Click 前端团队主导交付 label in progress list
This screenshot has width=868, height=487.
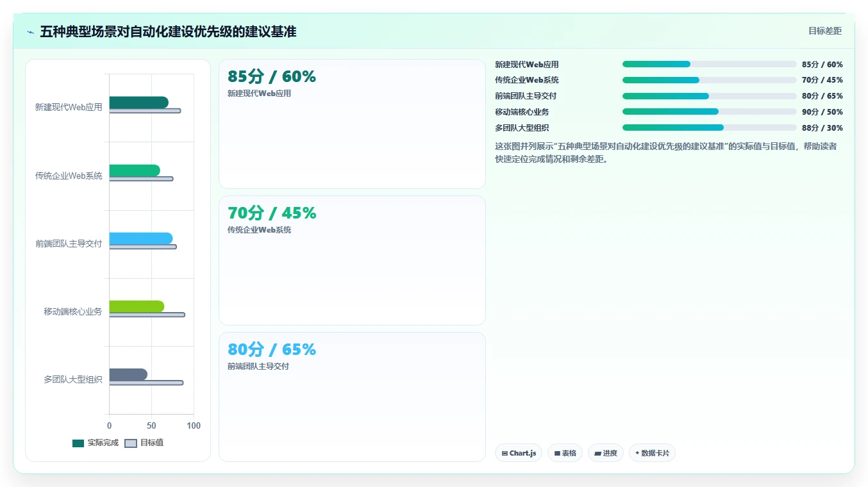coord(526,96)
